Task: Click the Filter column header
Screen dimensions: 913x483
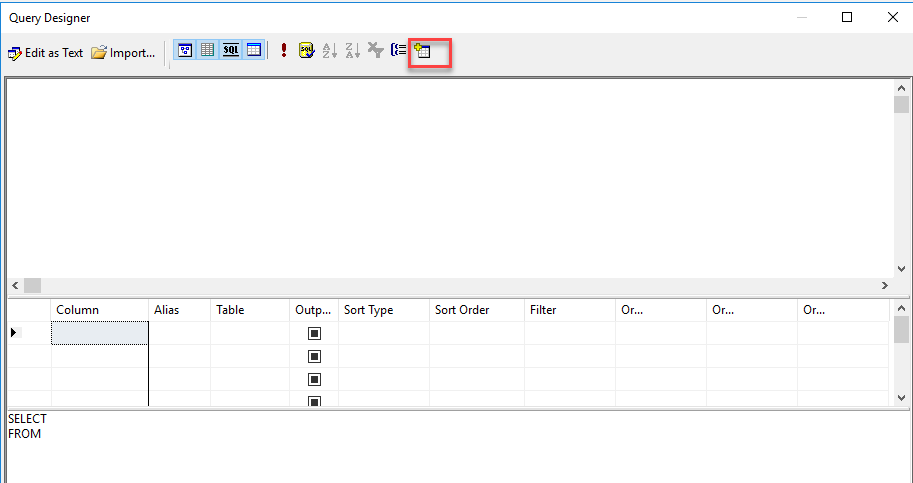Action: tap(569, 310)
